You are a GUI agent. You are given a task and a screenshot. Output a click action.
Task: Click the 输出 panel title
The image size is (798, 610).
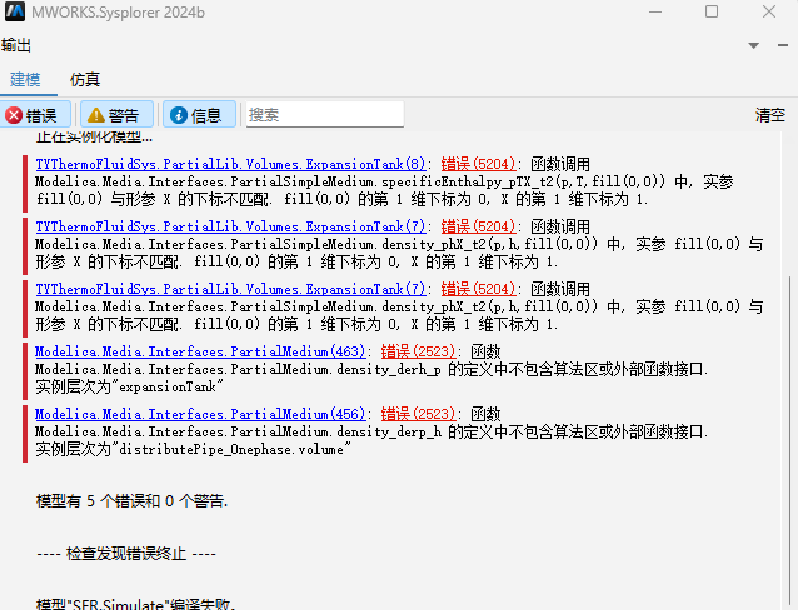pyautogui.click(x=16, y=45)
